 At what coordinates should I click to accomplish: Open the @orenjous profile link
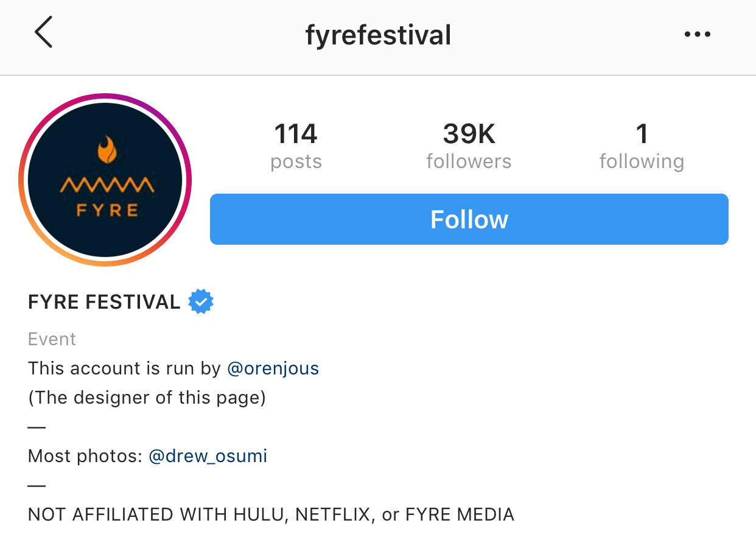(273, 368)
